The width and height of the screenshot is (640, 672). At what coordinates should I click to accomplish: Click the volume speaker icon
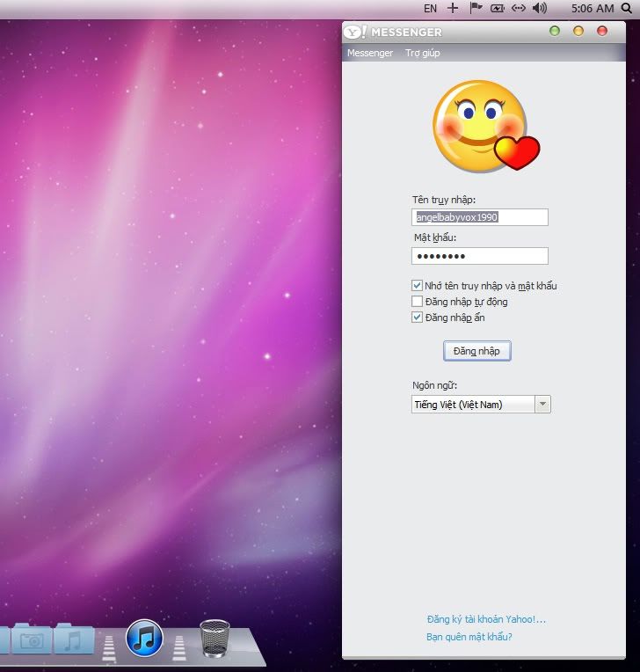coord(539,9)
